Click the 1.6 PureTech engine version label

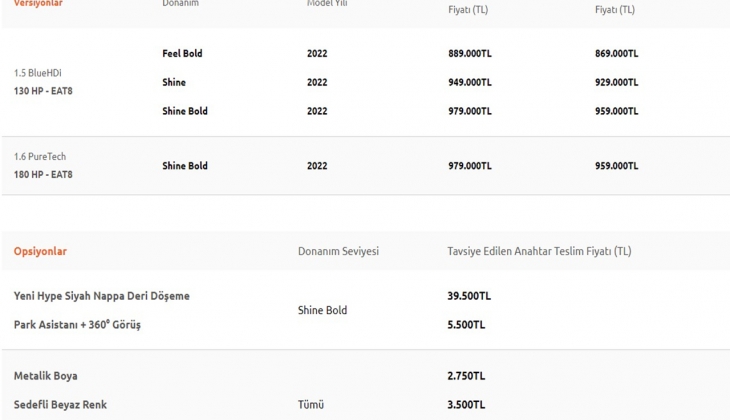tap(40, 156)
